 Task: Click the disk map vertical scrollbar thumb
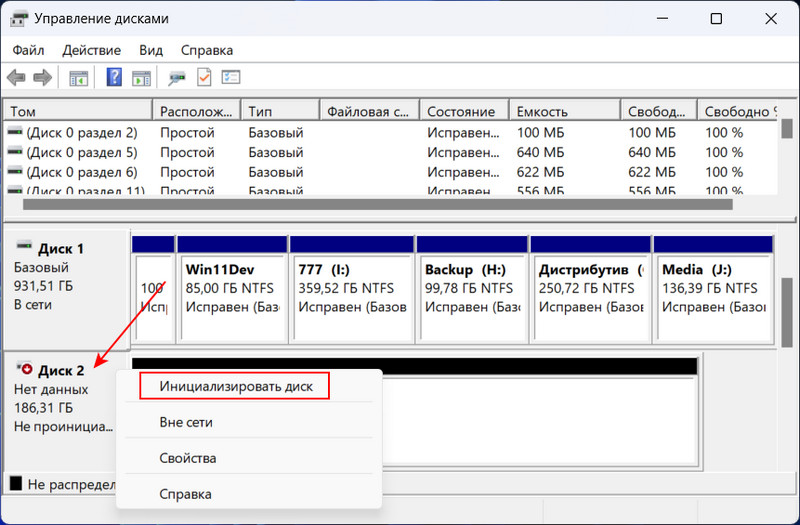click(787, 312)
